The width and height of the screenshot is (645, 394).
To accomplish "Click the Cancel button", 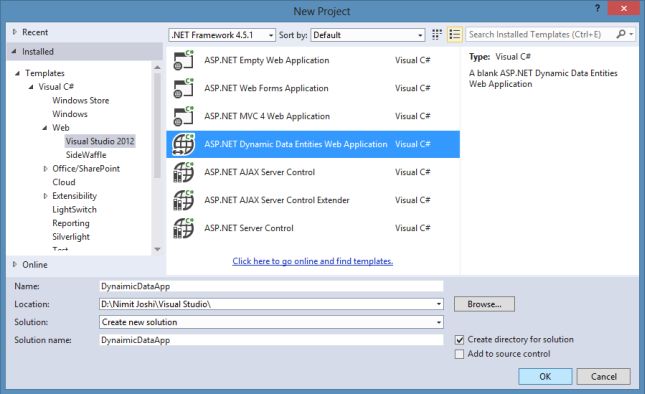I will tap(603, 376).
